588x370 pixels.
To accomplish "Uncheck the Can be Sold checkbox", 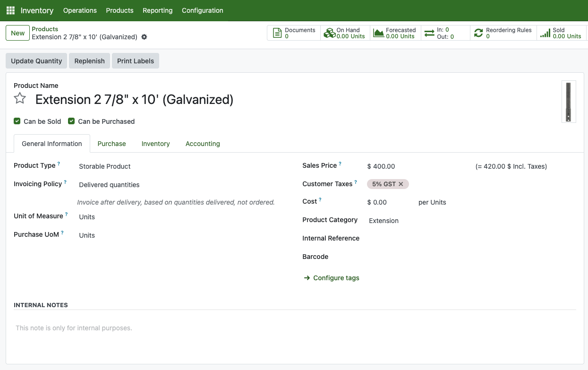I will (x=17, y=121).
